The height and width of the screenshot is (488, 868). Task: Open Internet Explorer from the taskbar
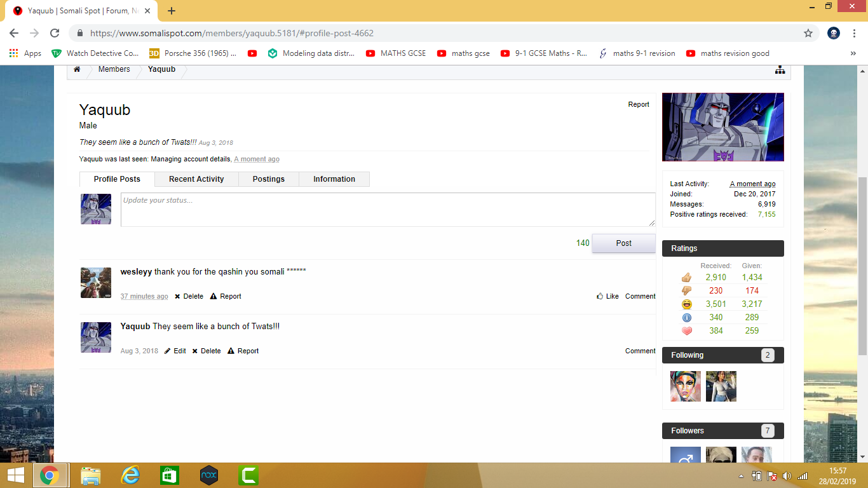(130, 475)
